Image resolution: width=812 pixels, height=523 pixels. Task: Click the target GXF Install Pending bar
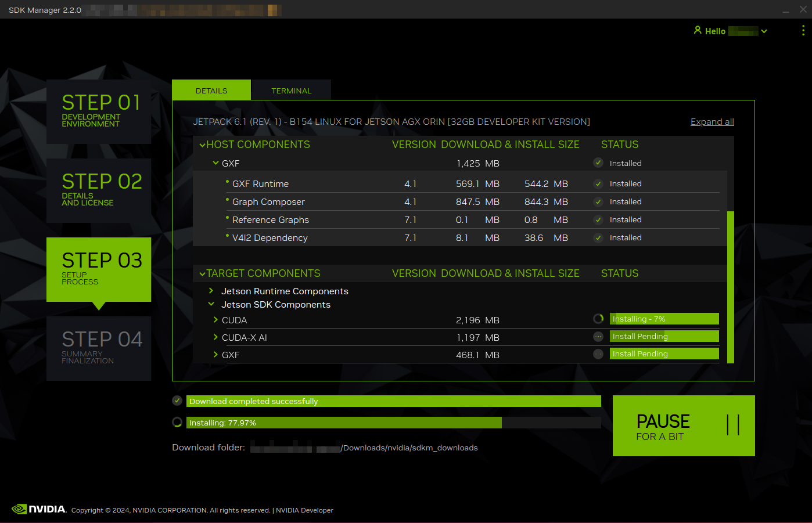(x=664, y=354)
